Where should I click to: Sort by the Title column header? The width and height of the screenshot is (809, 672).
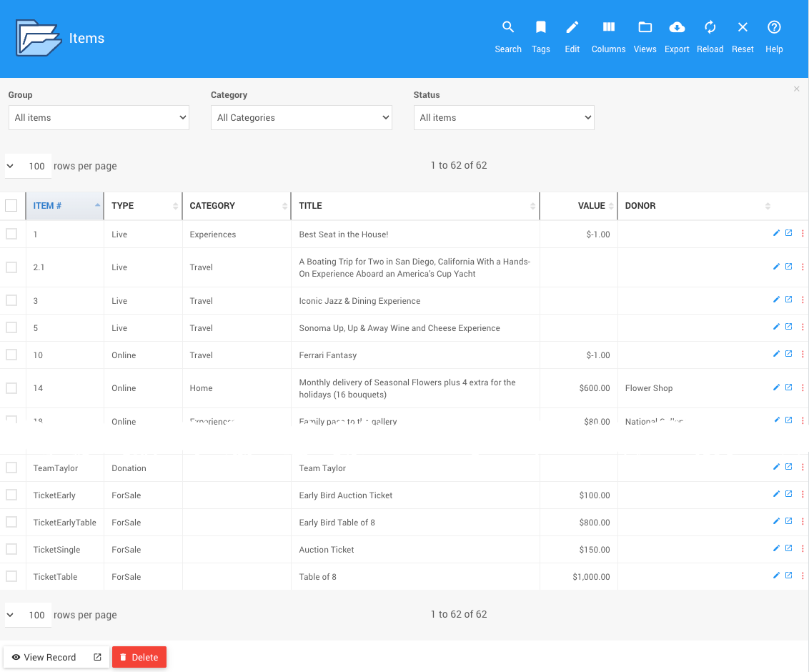pyautogui.click(x=415, y=206)
